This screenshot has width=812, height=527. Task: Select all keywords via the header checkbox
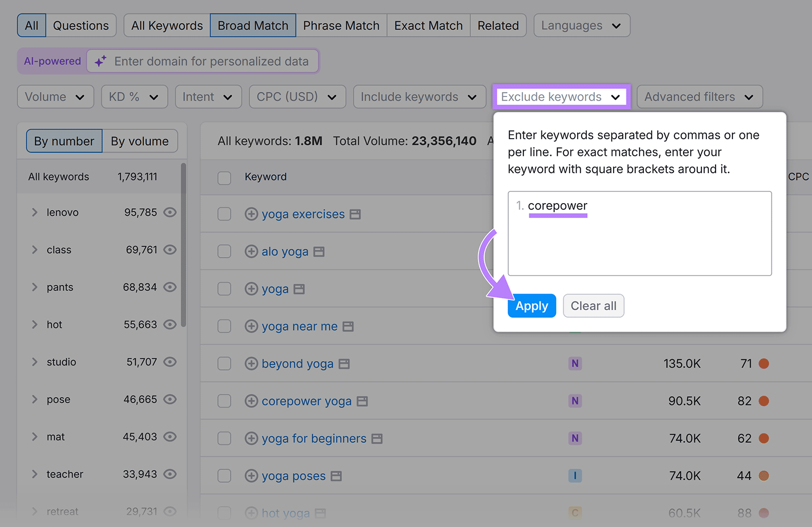[224, 178]
